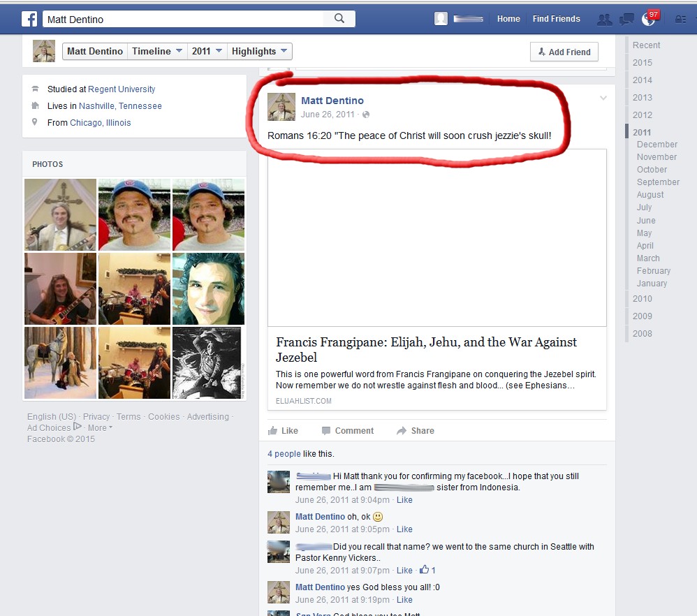Click the post date June 26, 2011

tap(327, 115)
